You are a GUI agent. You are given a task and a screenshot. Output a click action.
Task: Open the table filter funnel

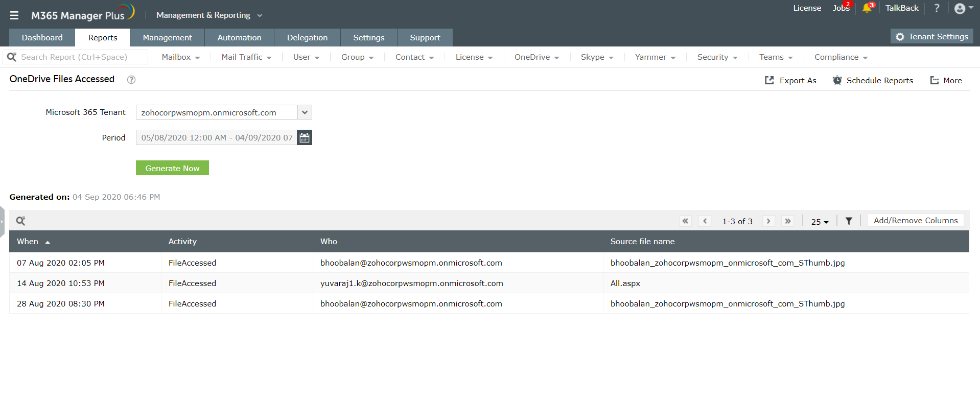point(849,221)
